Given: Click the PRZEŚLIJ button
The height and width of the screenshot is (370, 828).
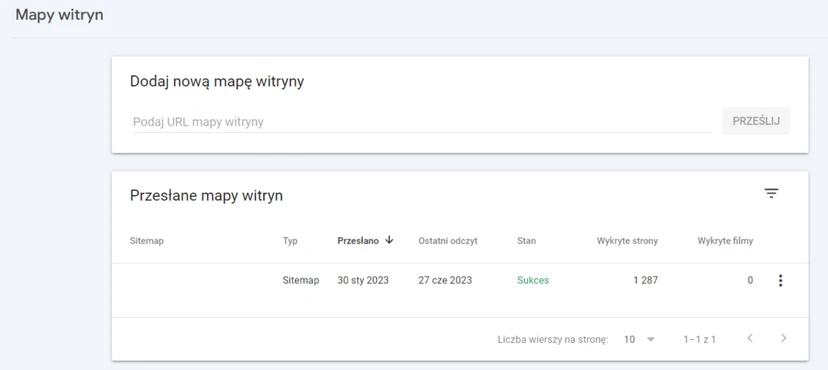Looking at the screenshot, I should coord(756,121).
